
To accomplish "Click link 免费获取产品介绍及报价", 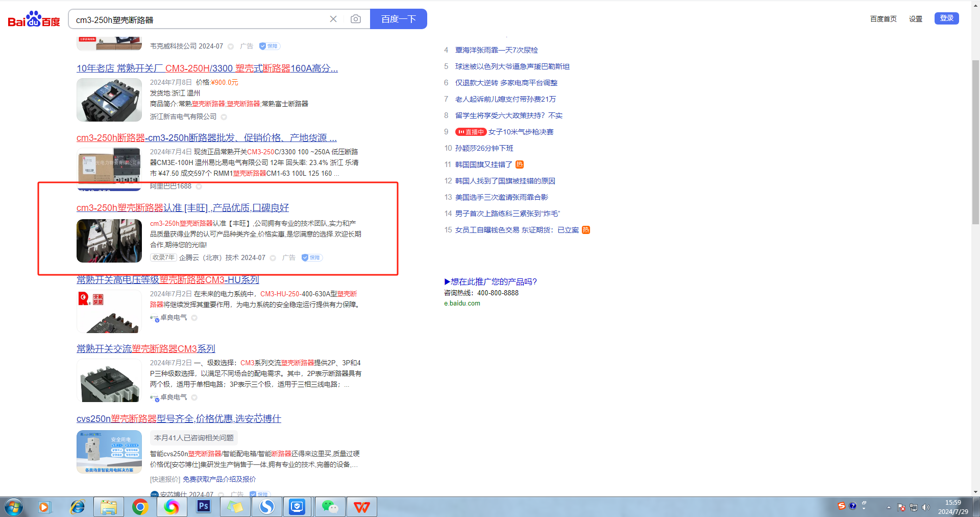I will tap(219, 479).
